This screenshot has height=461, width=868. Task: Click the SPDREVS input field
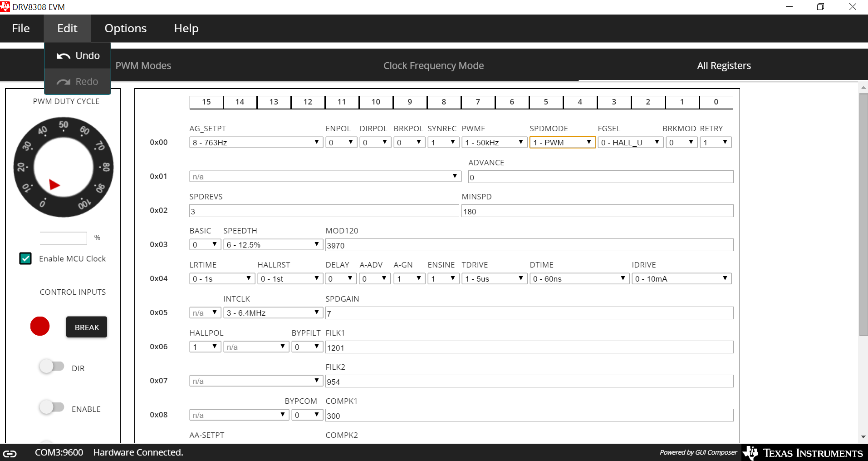[x=324, y=211]
